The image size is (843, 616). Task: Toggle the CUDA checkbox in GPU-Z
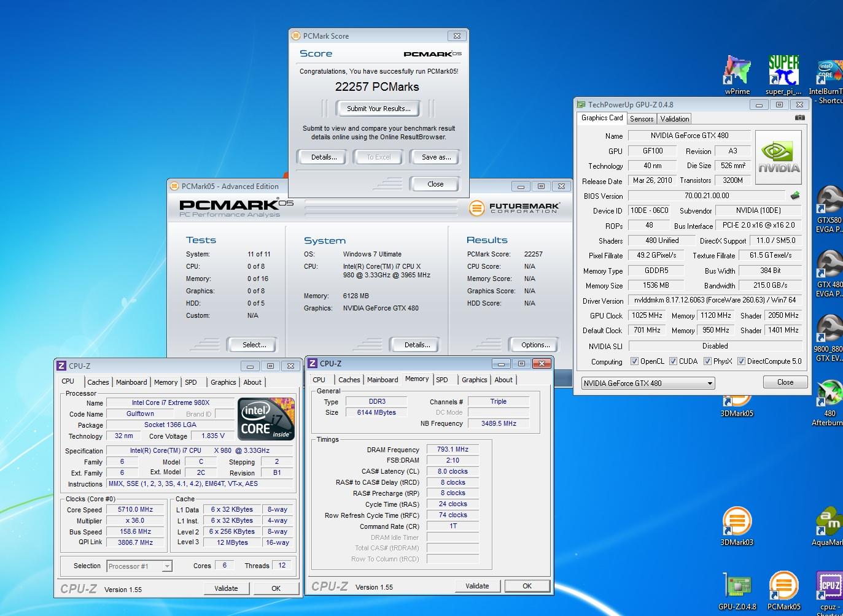pos(674,361)
